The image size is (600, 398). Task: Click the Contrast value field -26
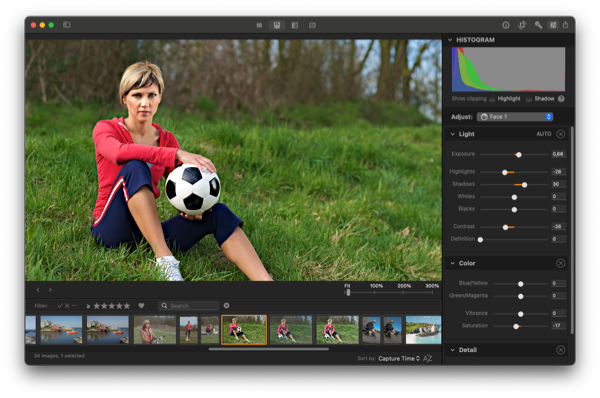click(558, 227)
